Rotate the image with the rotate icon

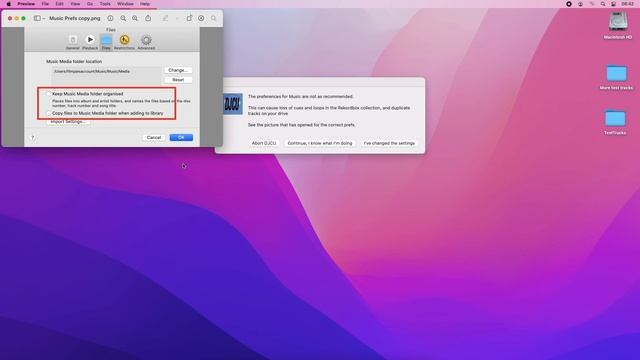click(x=189, y=18)
